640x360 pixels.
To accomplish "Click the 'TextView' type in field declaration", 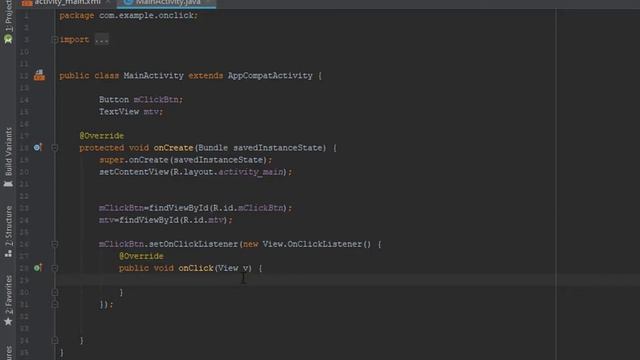I will 119,112.
